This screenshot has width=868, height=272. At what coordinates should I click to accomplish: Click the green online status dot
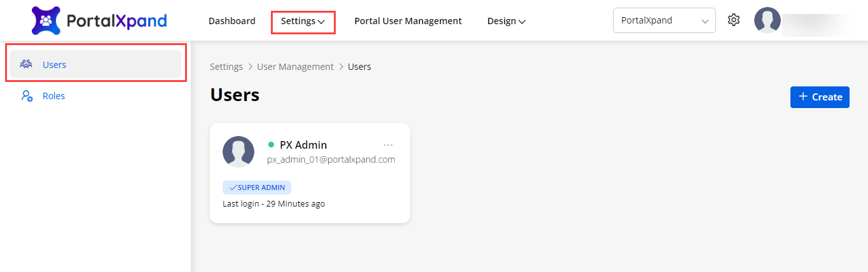tap(272, 145)
